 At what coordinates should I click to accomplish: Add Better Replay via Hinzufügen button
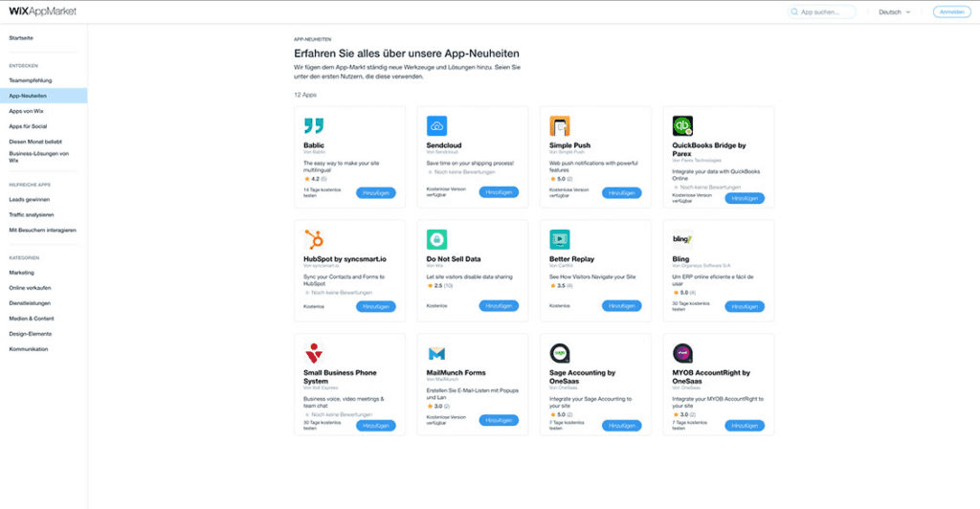tap(621, 306)
